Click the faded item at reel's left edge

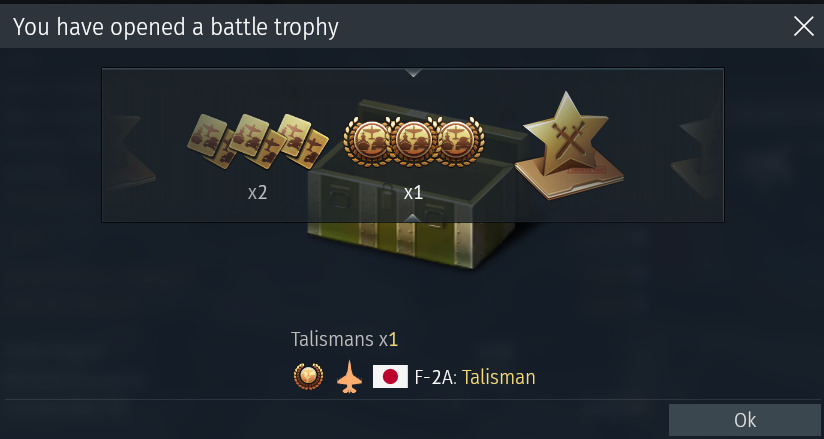pos(129,151)
